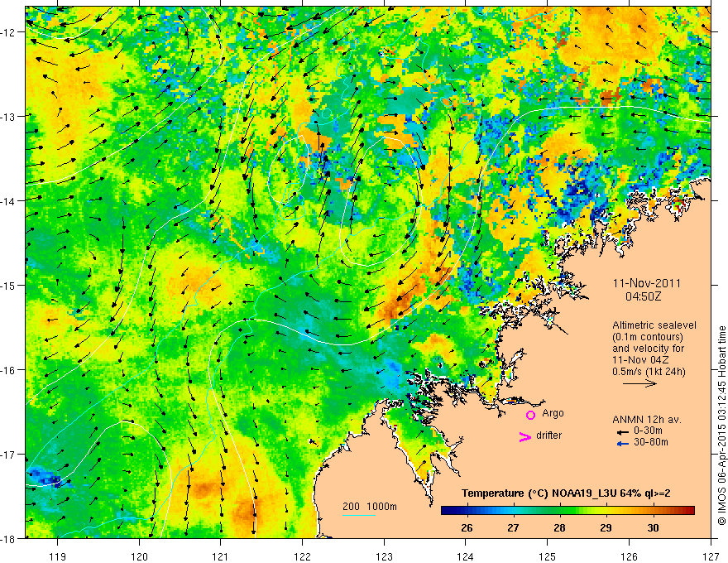The image size is (728, 563).
Task: Click the '26' temperature scale value
Action: (x=467, y=527)
